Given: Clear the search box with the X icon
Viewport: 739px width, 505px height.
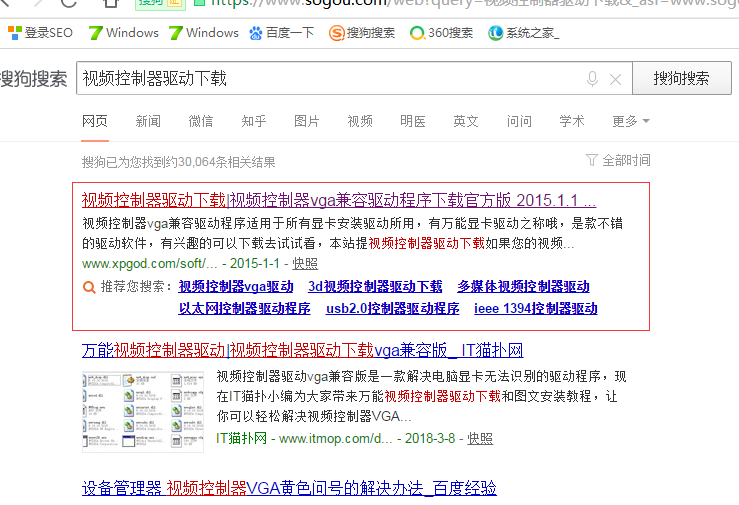Looking at the screenshot, I should [615, 79].
